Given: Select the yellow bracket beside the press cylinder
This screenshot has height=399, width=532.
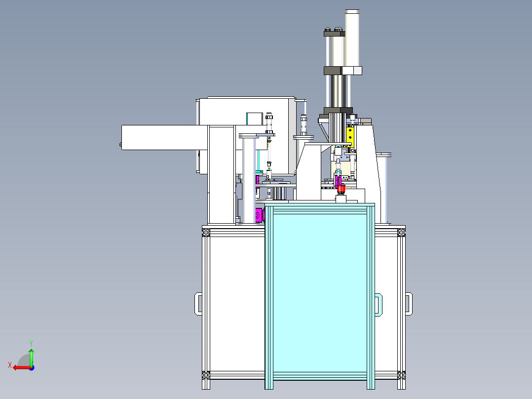Looking at the screenshot, I should 350,137.
